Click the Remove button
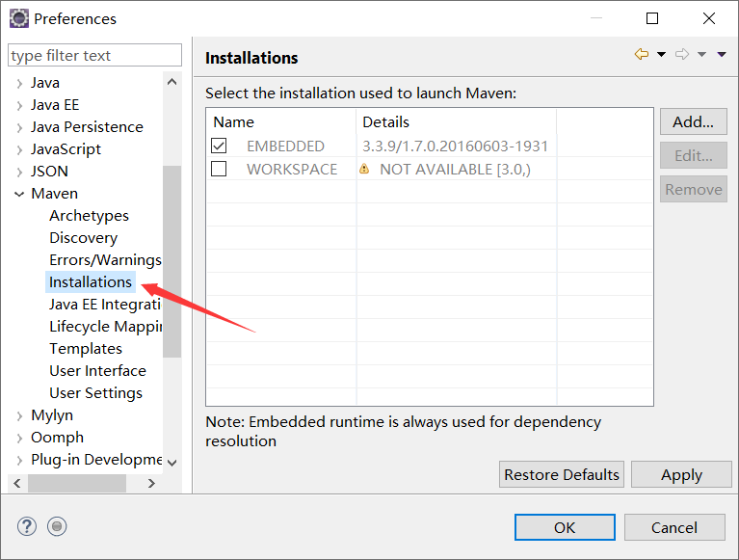Screen dimensions: 739x560 pyautogui.click(x=694, y=190)
